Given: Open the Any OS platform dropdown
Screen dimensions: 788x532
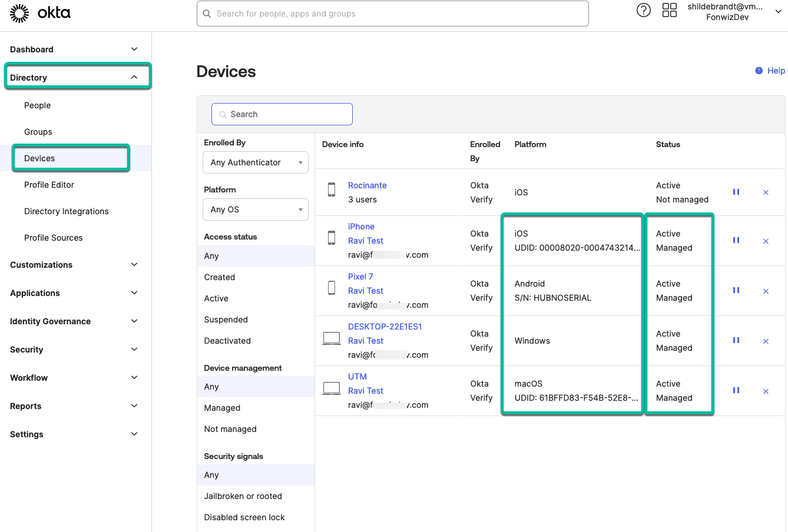Looking at the screenshot, I should coord(255,209).
